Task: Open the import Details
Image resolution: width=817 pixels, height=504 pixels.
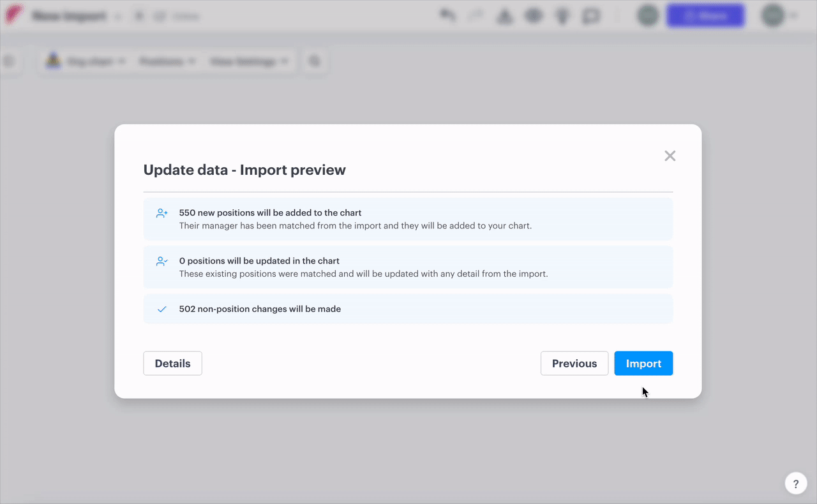Action: coord(172,364)
